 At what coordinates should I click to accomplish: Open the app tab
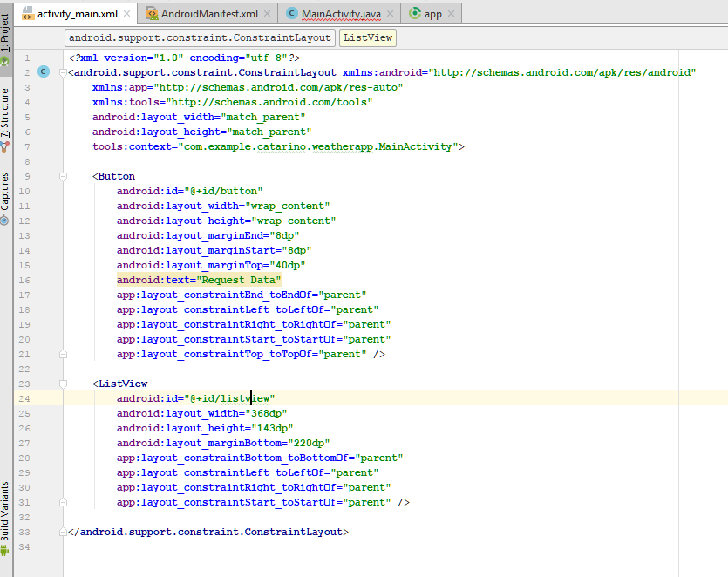point(432,14)
